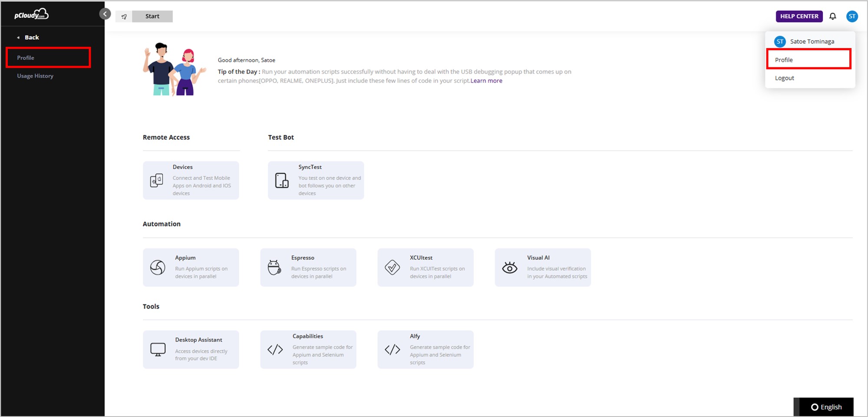Screen dimensions: 868x417
Task: Follow the Learn more link
Action: 486,81
